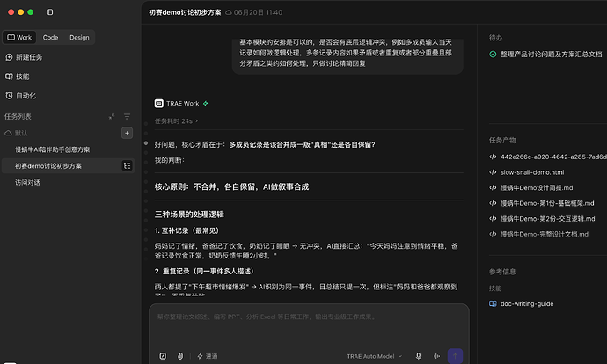Click the 待办 section heading
Viewport: 607px width, 364px height.
pyautogui.click(x=495, y=38)
